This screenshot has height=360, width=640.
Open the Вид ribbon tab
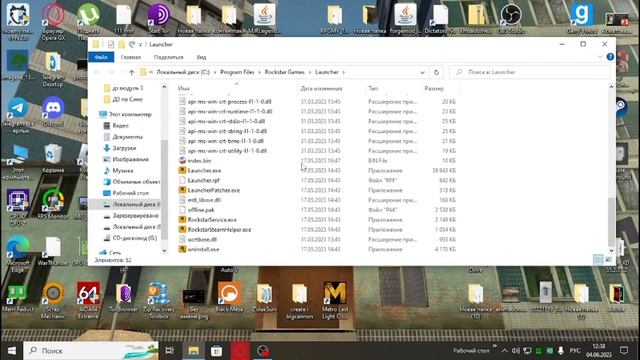click(x=201, y=57)
